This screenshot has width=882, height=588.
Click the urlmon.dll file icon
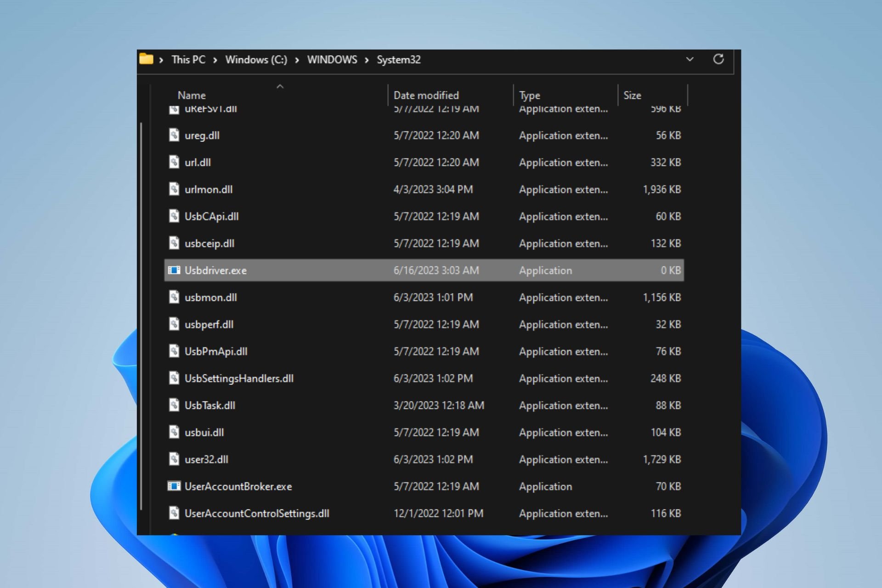[x=174, y=189]
